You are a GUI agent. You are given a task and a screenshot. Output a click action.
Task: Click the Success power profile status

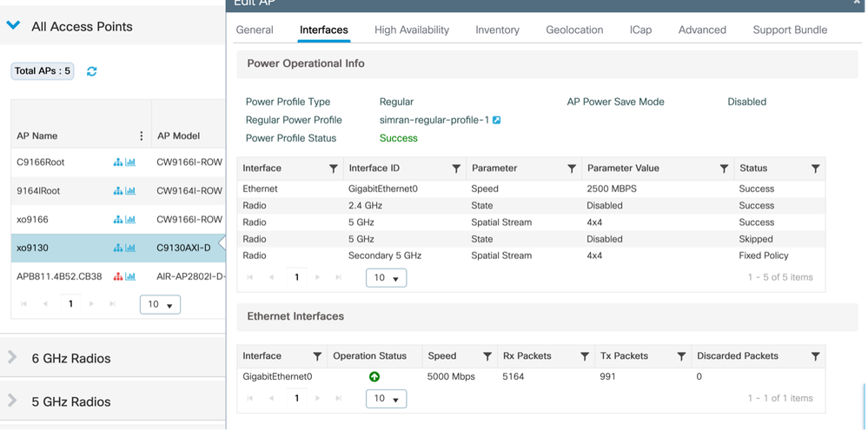(399, 138)
